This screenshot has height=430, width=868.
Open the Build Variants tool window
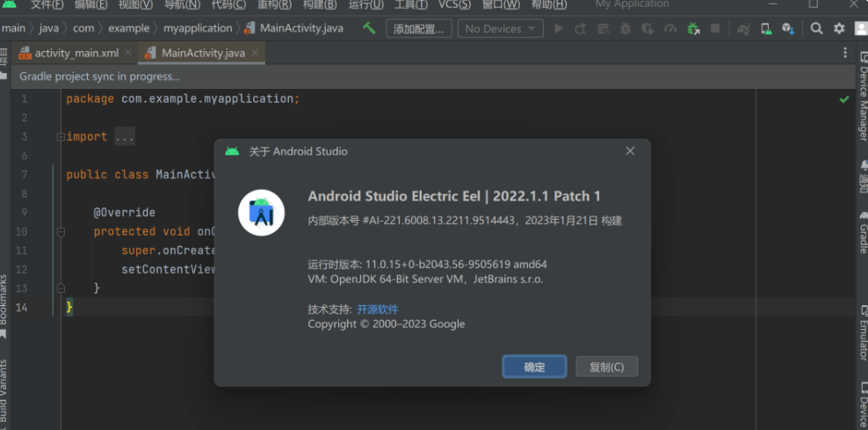coord(4,393)
